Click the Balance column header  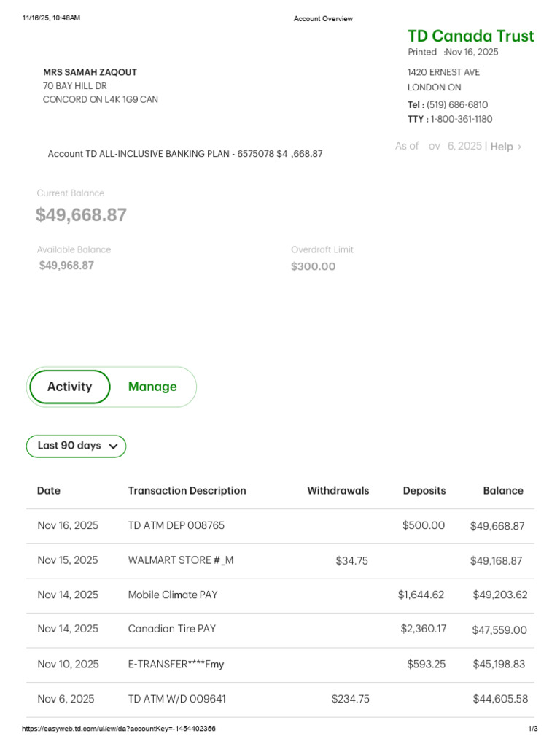tap(503, 491)
